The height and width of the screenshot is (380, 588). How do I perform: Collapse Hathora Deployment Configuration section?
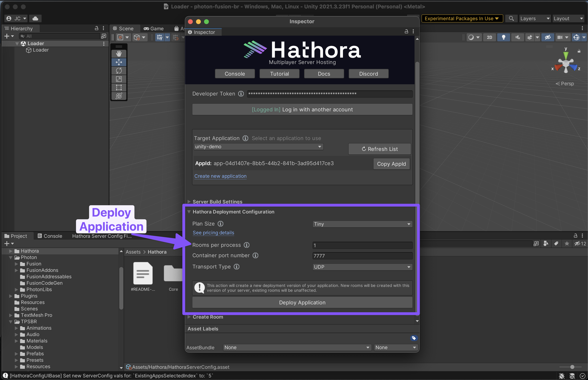(x=189, y=212)
